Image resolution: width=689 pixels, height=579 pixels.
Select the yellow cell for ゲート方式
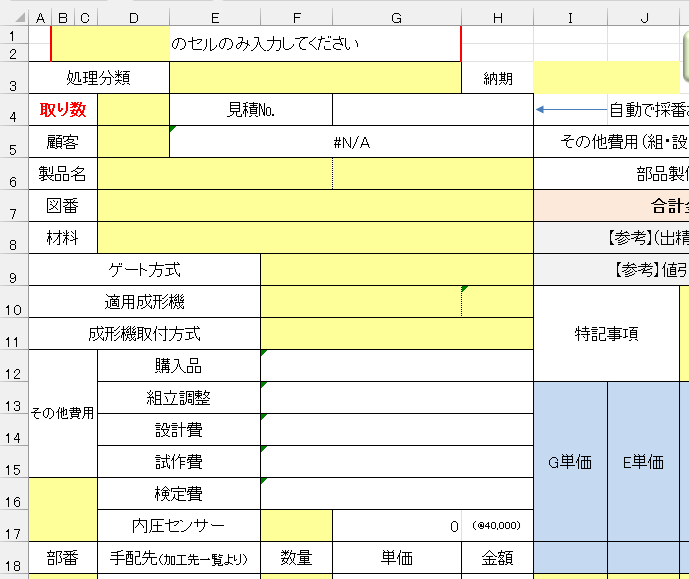tap(396, 270)
